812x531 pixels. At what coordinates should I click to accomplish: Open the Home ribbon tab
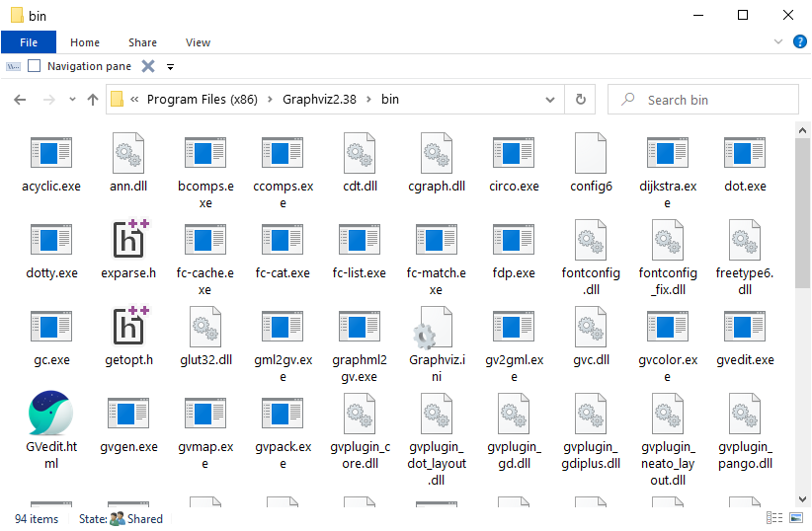click(x=85, y=42)
